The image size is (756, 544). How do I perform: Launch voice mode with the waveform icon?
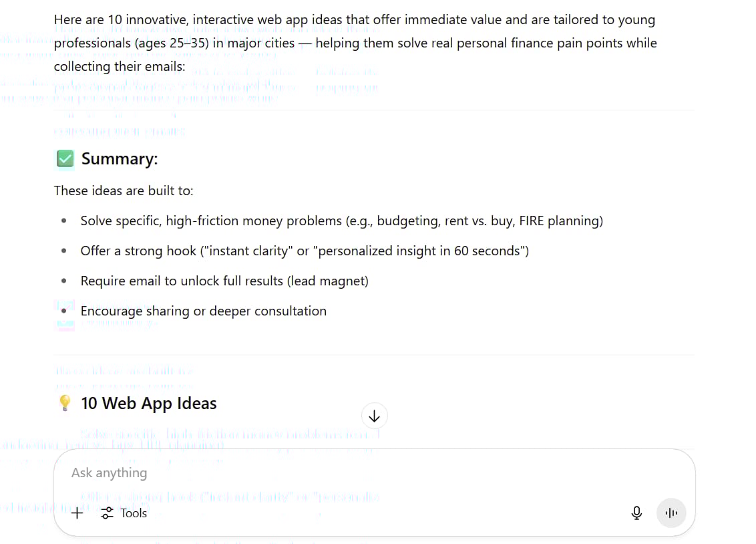point(671,513)
